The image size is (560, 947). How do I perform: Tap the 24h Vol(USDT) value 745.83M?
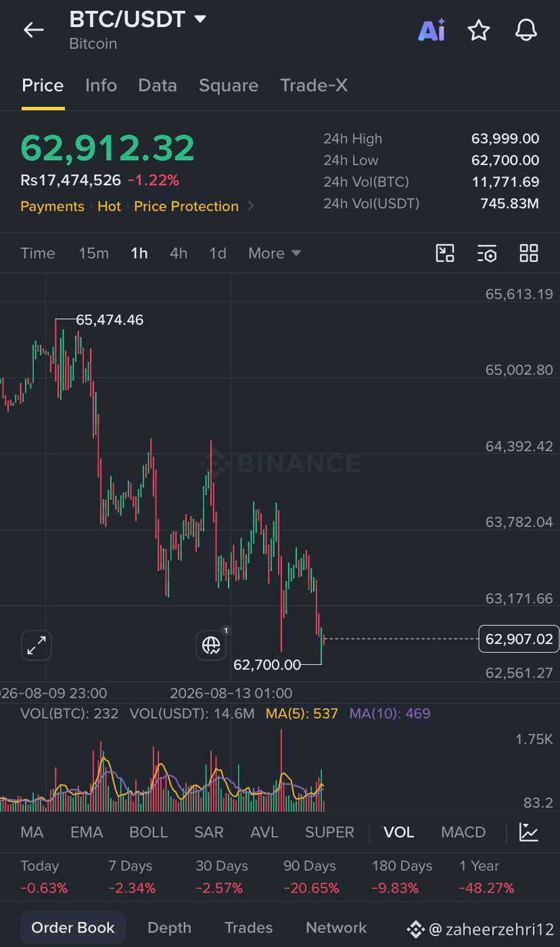coord(509,204)
